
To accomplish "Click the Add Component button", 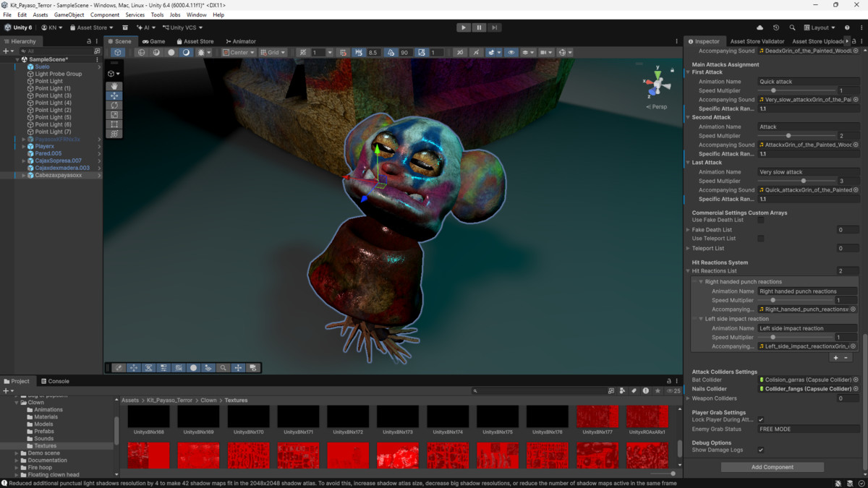I will coord(773,467).
